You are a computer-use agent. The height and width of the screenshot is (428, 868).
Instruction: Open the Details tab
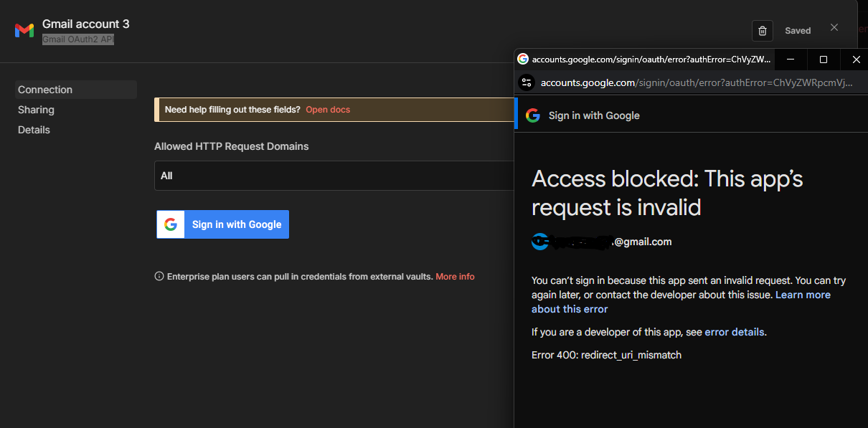click(x=34, y=130)
